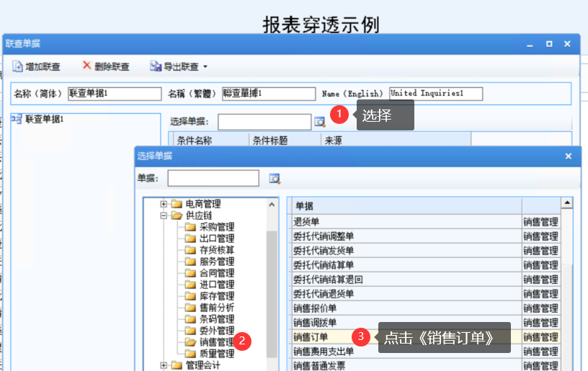Minimize the 联查单据 window
588x371 pixels.
(x=530, y=44)
